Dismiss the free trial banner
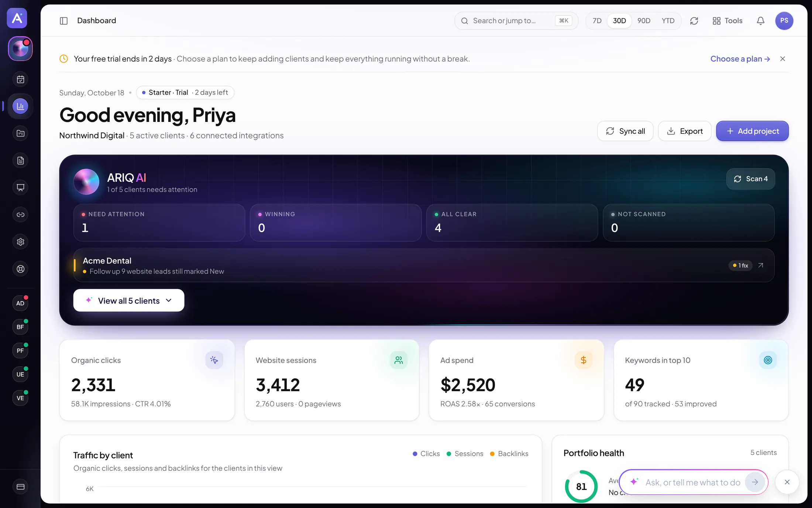The width and height of the screenshot is (812, 508). click(782, 59)
